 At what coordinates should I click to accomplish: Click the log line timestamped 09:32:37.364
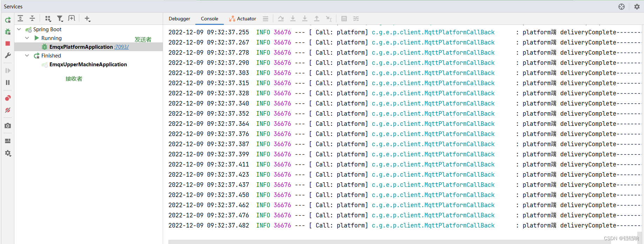coord(404,124)
